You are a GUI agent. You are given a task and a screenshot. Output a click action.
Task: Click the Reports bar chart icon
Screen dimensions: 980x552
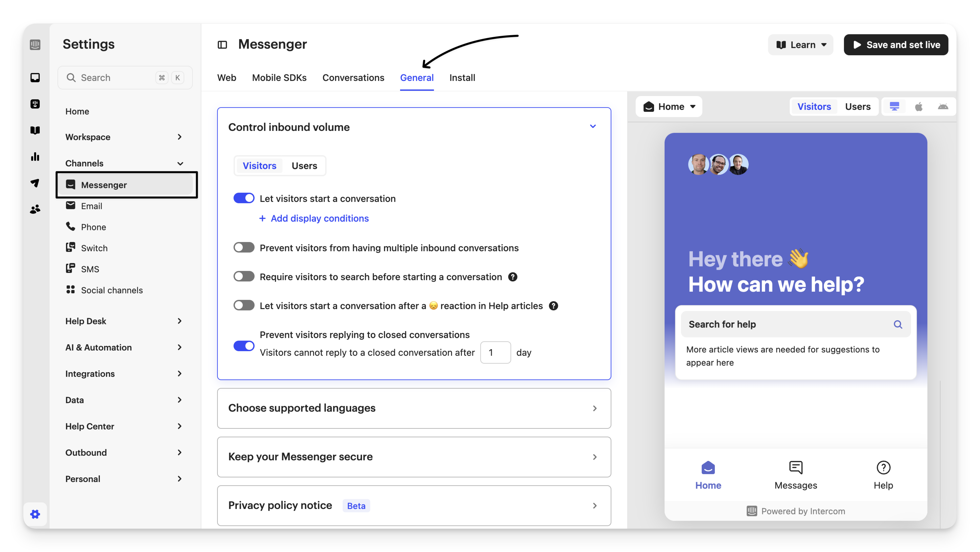[35, 156]
